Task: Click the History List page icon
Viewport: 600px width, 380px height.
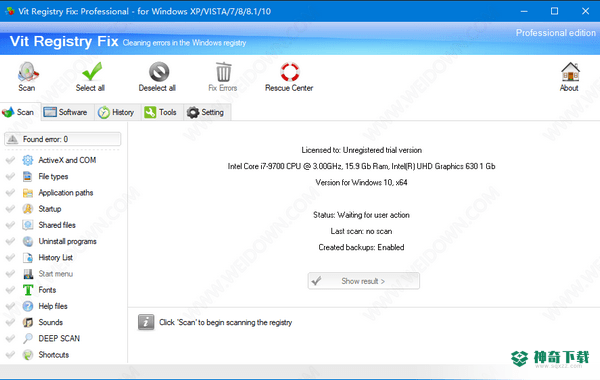Action: coord(28,258)
